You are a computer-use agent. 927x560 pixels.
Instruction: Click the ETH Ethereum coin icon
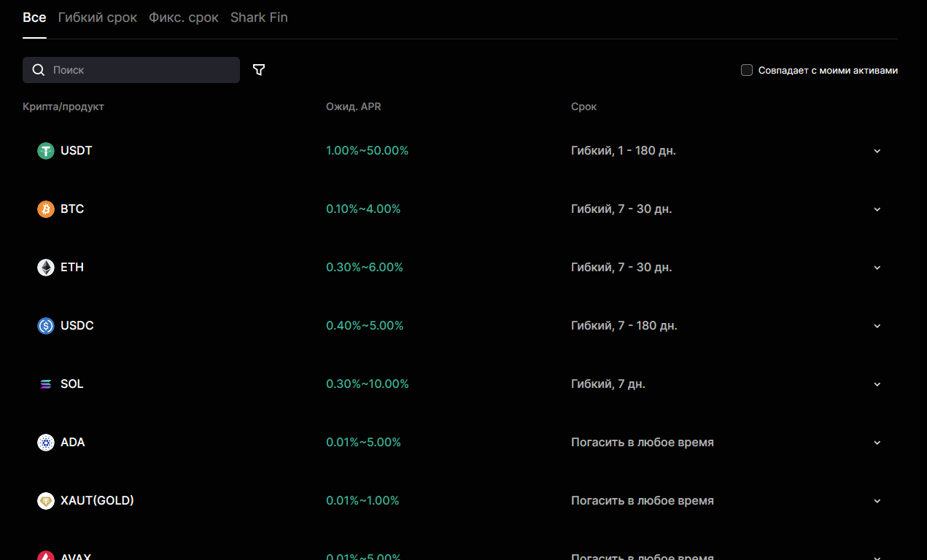(x=46, y=268)
